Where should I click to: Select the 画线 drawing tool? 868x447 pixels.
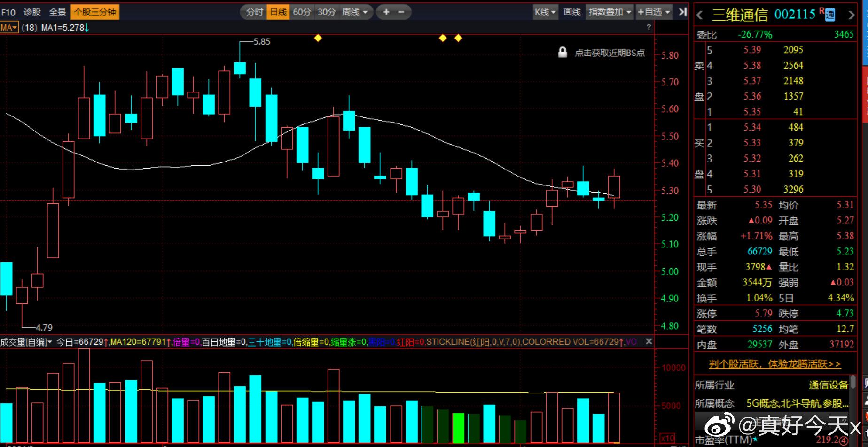(572, 12)
